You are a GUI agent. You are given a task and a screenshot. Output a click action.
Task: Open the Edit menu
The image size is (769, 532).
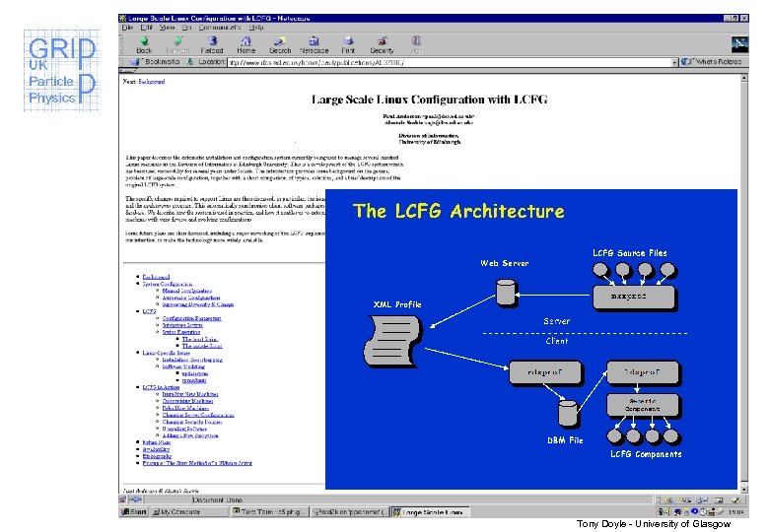(x=146, y=28)
